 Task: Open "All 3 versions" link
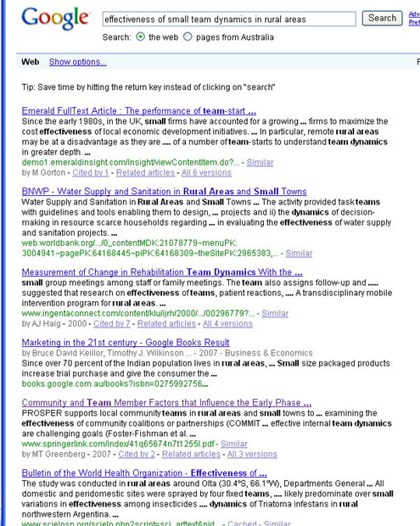pyautogui.click(x=252, y=454)
